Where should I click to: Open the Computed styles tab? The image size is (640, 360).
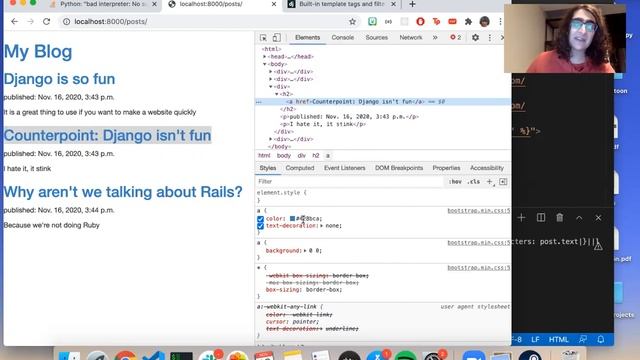(x=300, y=168)
